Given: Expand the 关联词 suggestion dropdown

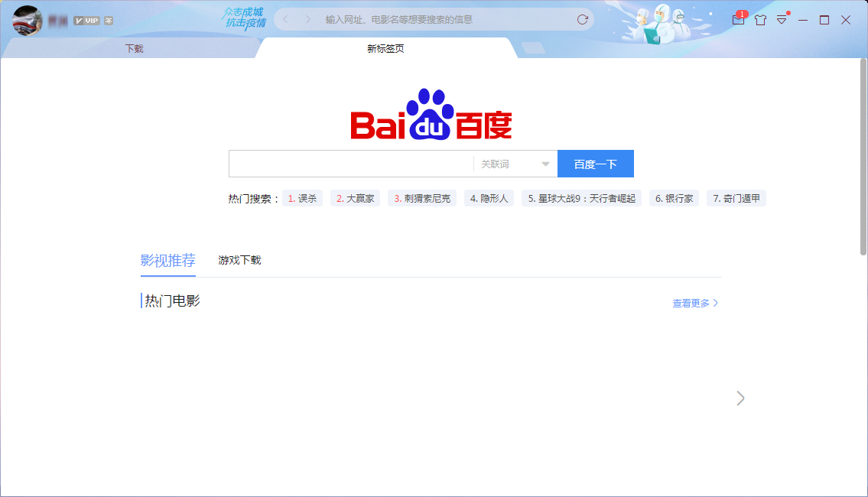Looking at the screenshot, I should [545, 164].
